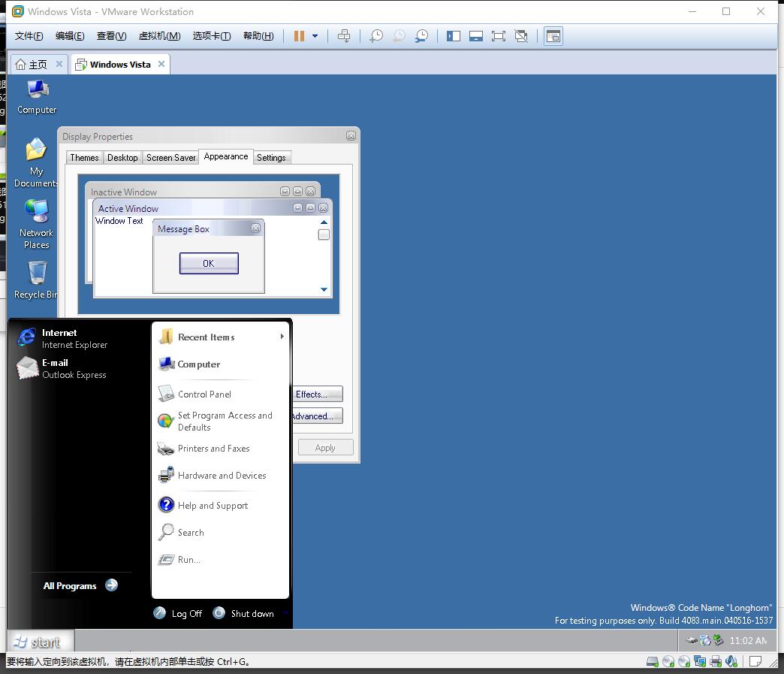This screenshot has height=674, width=784.
Task: Click the console view icon at toolbar end
Action: [553, 36]
